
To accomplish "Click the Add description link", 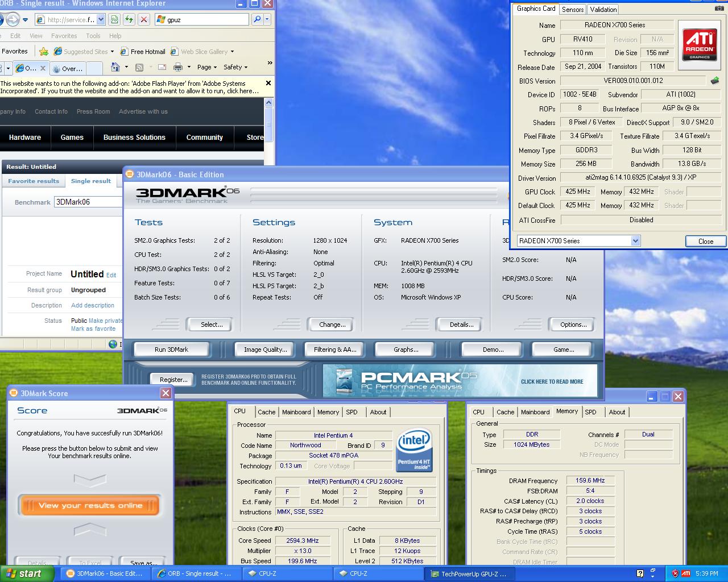I will (93, 305).
